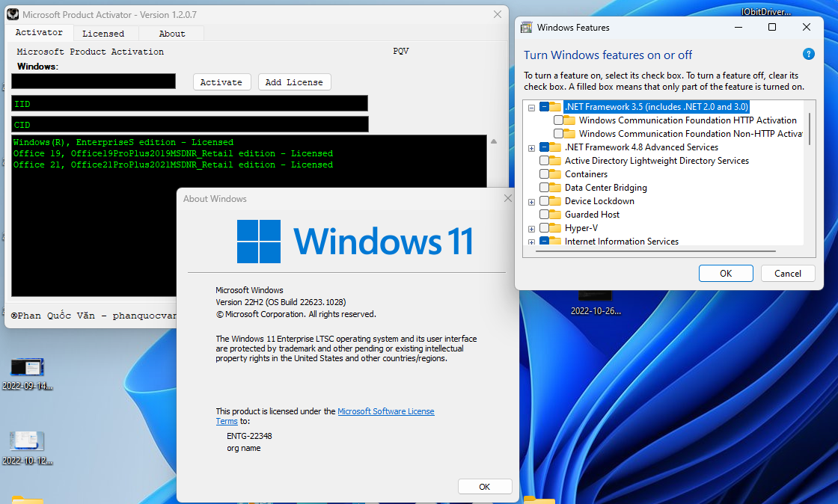Viewport: 838px width, 504px height.
Task: Toggle .NET Framework 3.5 checkbox
Action: click(x=544, y=107)
